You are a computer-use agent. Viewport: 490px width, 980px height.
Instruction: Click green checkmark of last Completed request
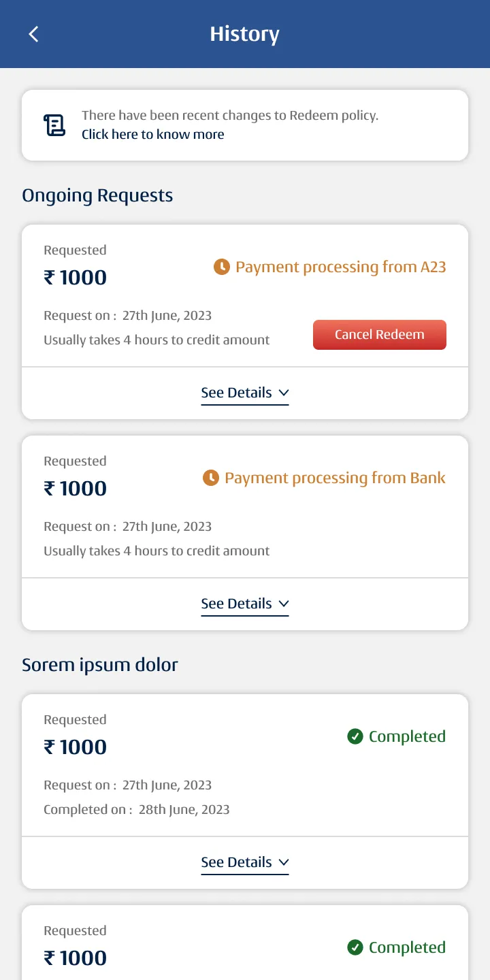tap(355, 947)
